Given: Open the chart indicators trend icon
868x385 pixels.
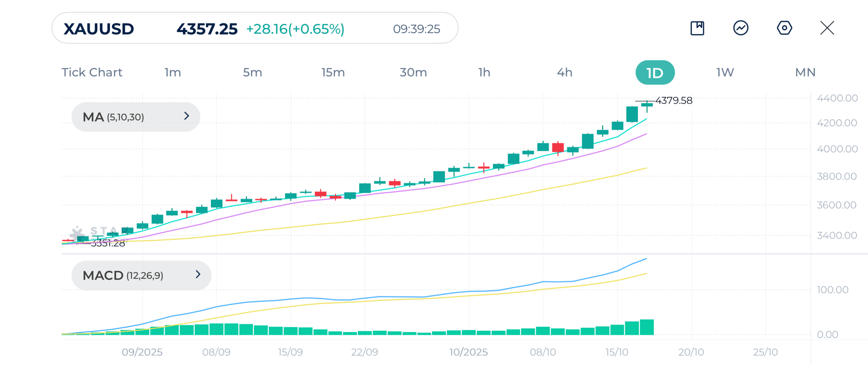Looking at the screenshot, I should [x=741, y=28].
